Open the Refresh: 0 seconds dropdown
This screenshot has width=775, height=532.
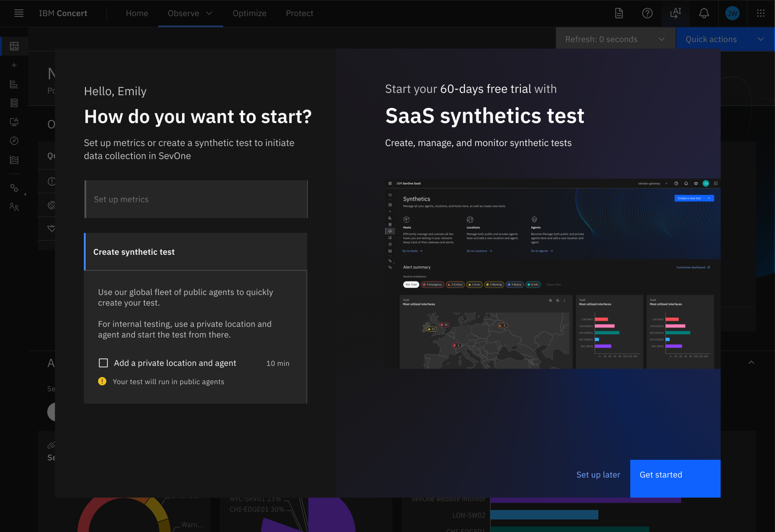point(615,39)
